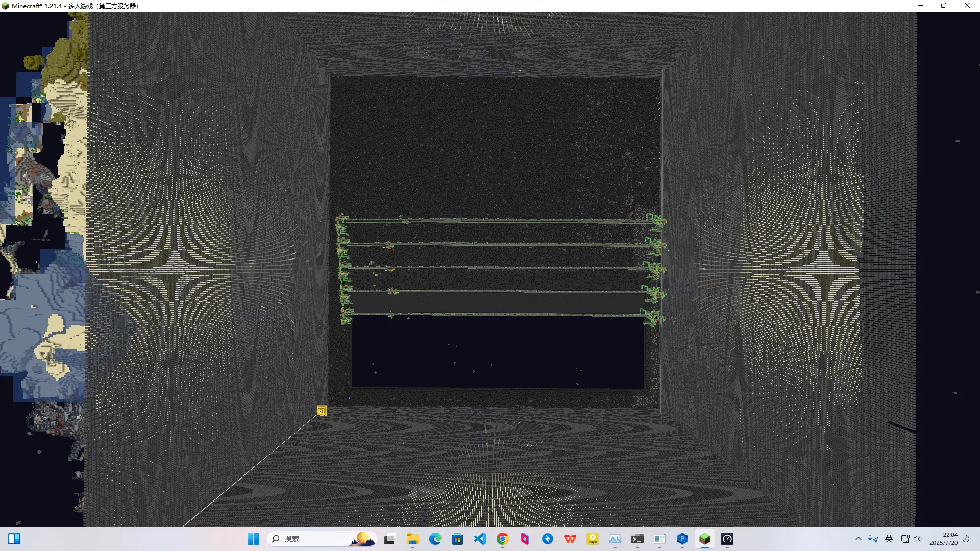Click the 搜索 taskbar search box
Viewport: 980px width, 551px height.
click(306, 539)
